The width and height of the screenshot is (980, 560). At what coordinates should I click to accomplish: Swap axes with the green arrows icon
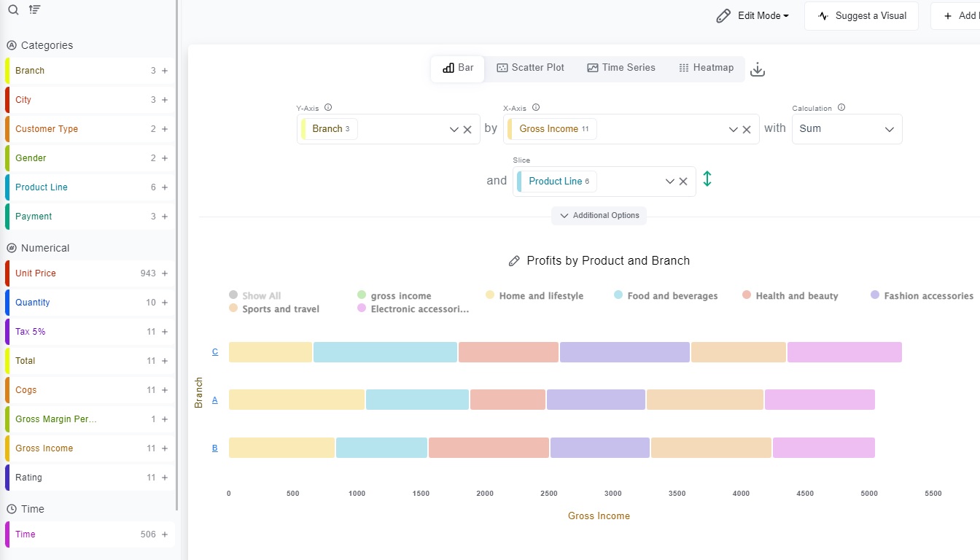click(x=707, y=179)
